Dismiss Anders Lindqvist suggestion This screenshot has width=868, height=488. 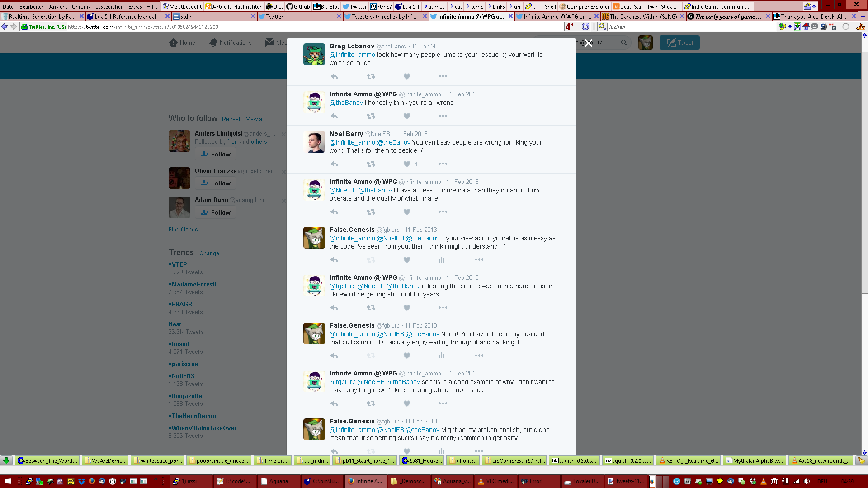coord(283,134)
